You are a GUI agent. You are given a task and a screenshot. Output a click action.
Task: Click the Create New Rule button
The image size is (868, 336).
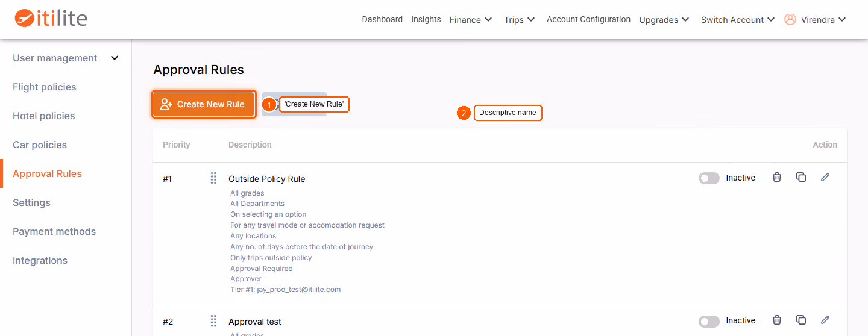pyautogui.click(x=204, y=104)
